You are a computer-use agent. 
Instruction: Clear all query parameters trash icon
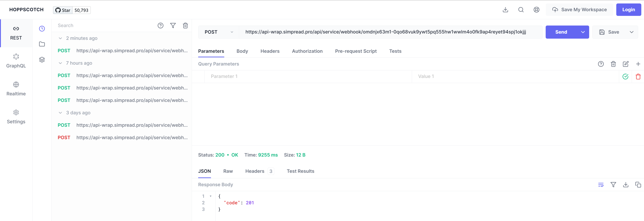pos(613,64)
